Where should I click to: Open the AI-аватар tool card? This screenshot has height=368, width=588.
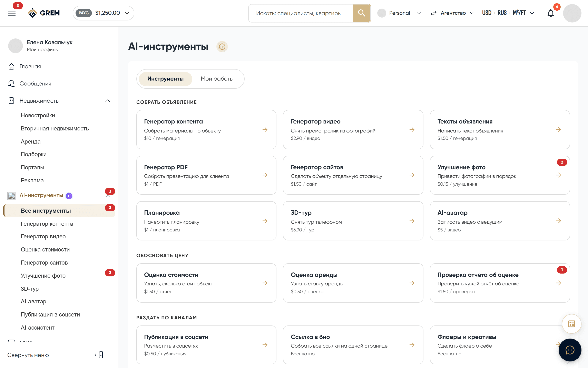[x=500, y=221]
